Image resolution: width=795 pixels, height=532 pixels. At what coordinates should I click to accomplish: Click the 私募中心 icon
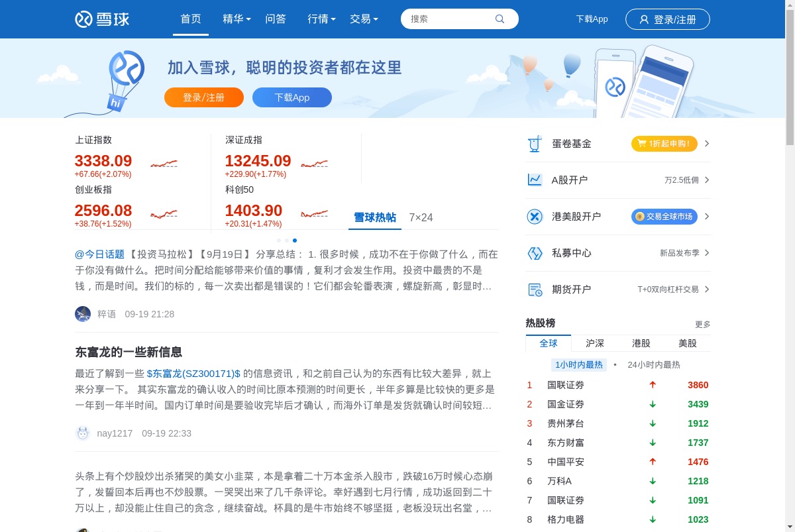click(534, 253)
